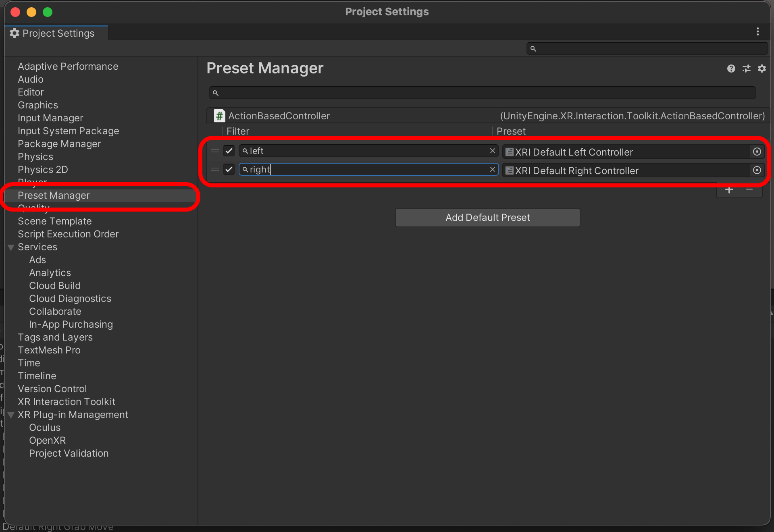Click the XRI Default Left Controller preset field
Image resolution: width=774 pixels, height=532 pixels.
click(625, 152)
